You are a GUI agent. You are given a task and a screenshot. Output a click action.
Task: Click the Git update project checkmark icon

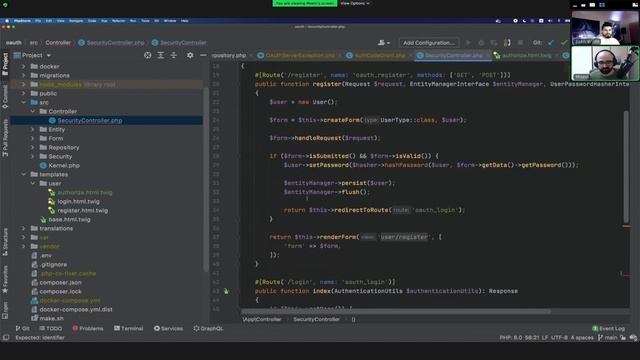tap(551, 42)
